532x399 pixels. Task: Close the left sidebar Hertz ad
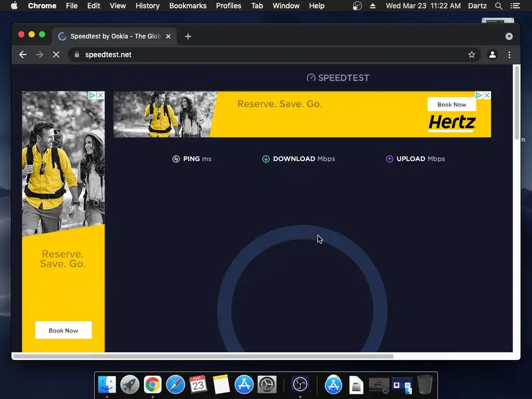pyautogui.click(x=100, y=96)
